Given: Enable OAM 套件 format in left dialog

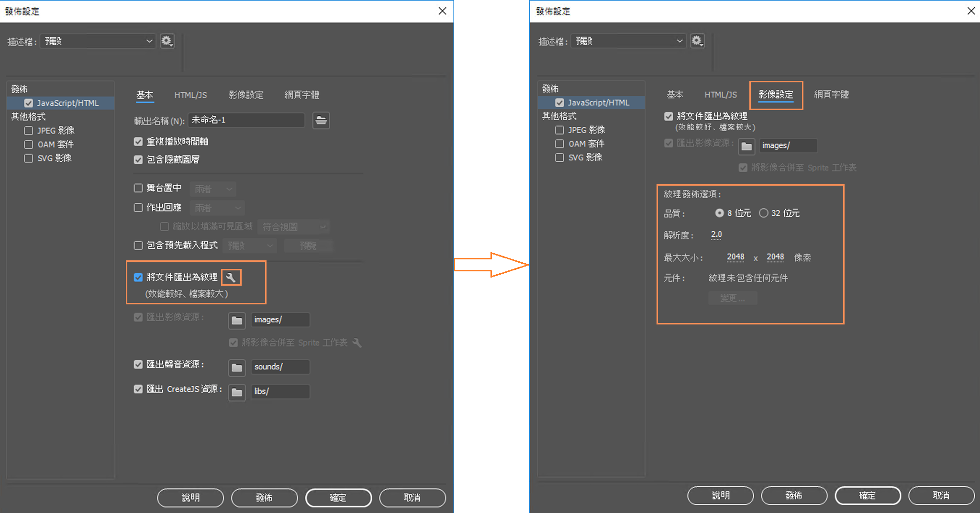Looking at the screenshot, I should click(x=29, y=144).
